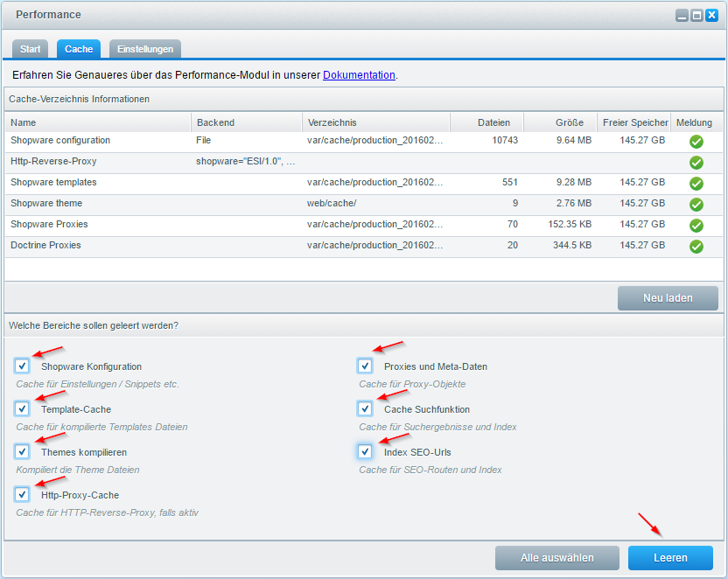Click green checkmark in Shopware theme row
The height and width of the screenshot is (579, 728).
coord(696,204)
